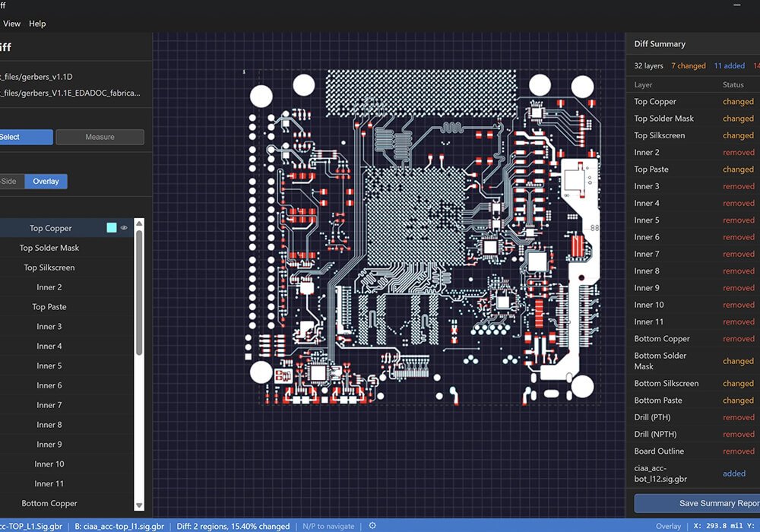
Task: Click the '32 layers' summary count
Action: tap(648, 66)
